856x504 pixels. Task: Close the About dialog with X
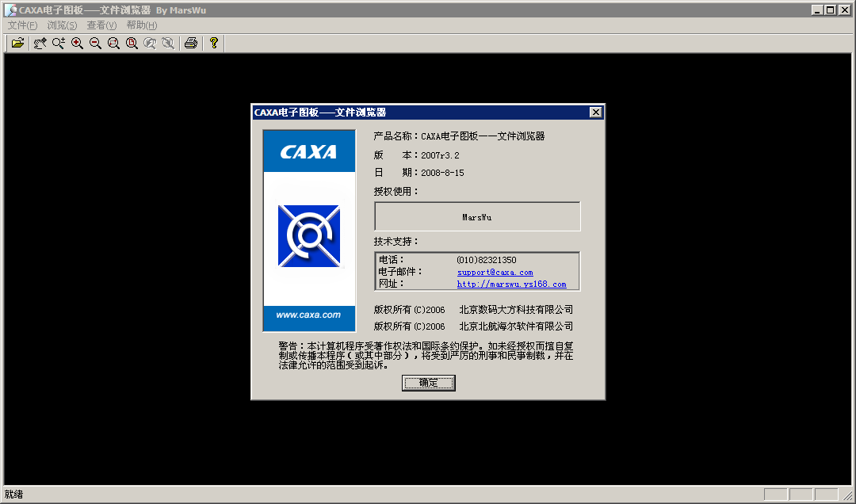[x=595, y=112]
